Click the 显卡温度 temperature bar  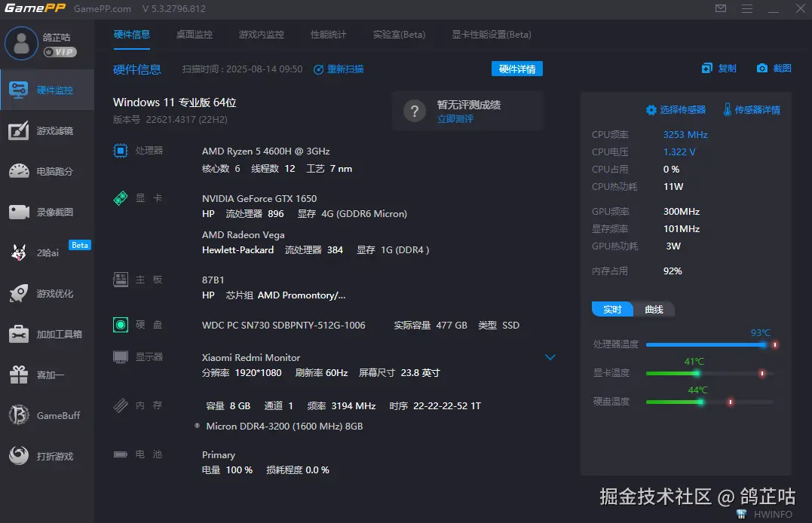tap(710, 373)
